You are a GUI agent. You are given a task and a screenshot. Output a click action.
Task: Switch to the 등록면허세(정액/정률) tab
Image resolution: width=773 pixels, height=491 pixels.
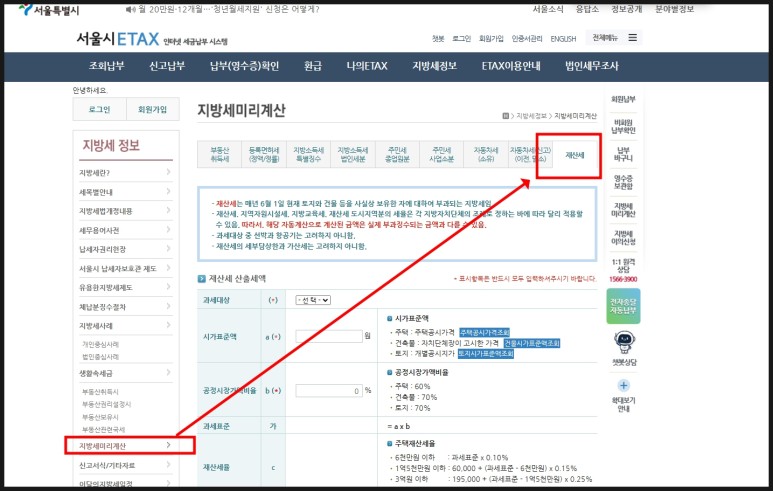264,154
